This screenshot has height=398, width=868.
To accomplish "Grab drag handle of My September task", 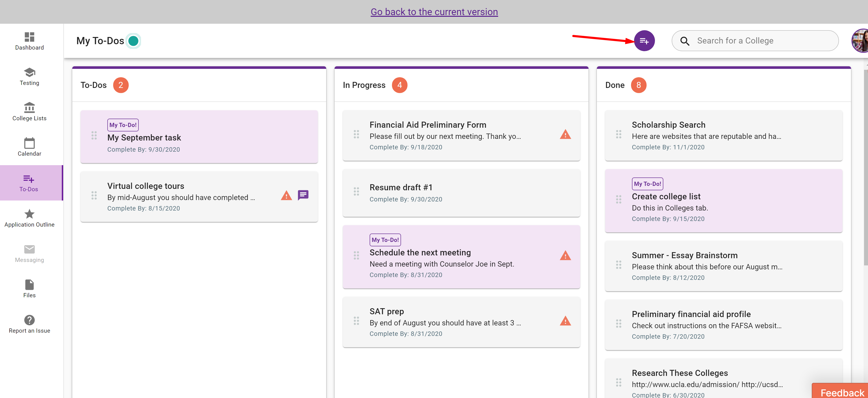I will [94, 136].
